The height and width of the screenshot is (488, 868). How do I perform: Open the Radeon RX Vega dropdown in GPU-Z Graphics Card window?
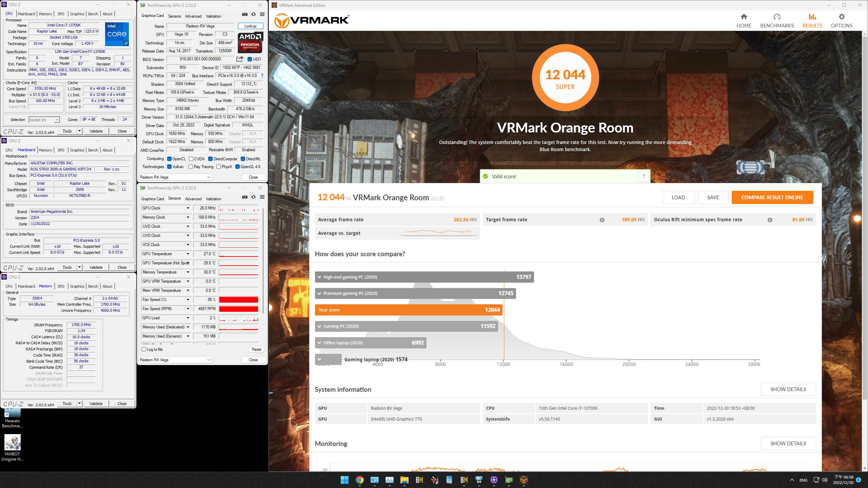175,177
